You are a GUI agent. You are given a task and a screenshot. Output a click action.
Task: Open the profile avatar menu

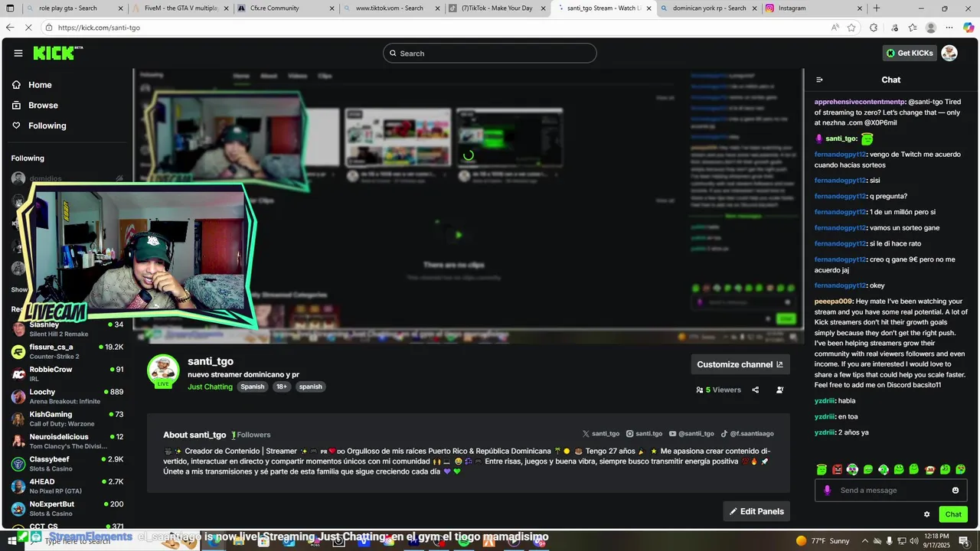[949, 54]
